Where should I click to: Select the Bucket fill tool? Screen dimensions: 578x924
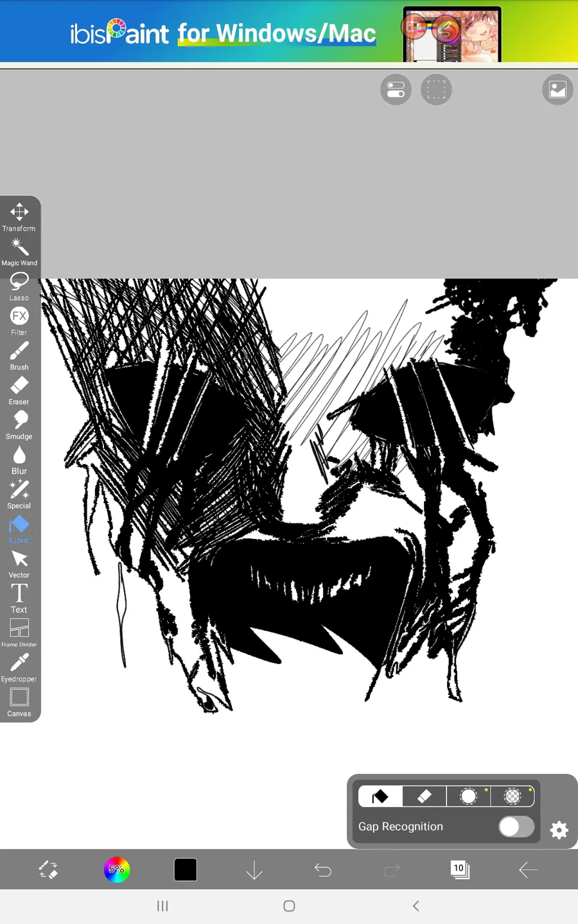click(x=19, y=529)
